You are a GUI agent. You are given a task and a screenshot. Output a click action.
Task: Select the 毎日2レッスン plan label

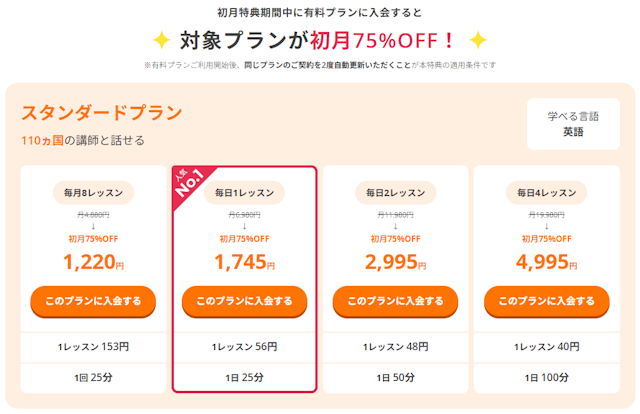click(x=395, y=192)
